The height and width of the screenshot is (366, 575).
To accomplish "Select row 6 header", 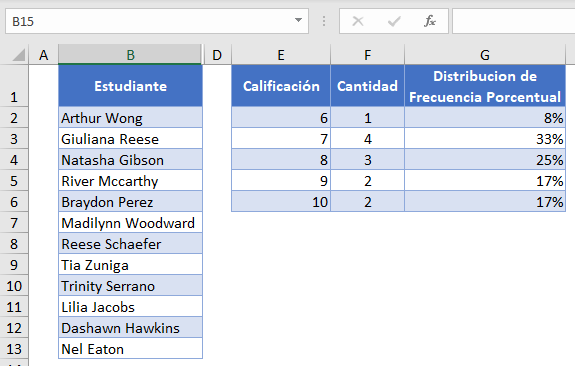I will 14,202.
